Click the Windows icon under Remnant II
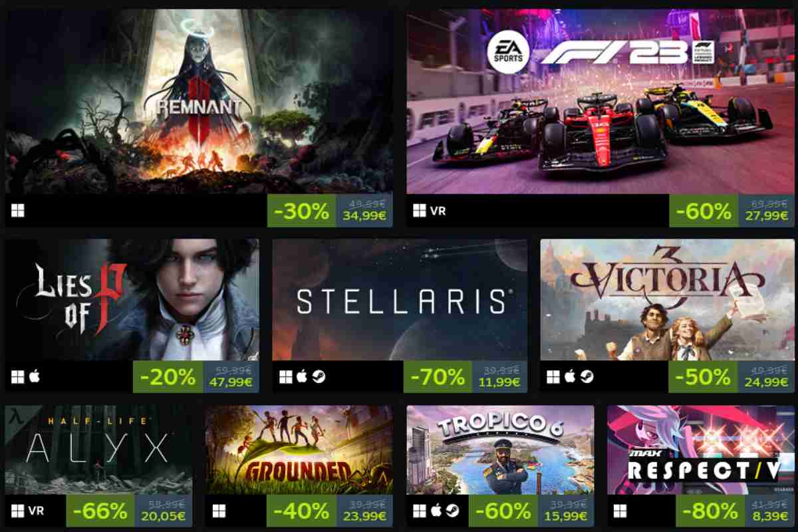 [18, 211]
